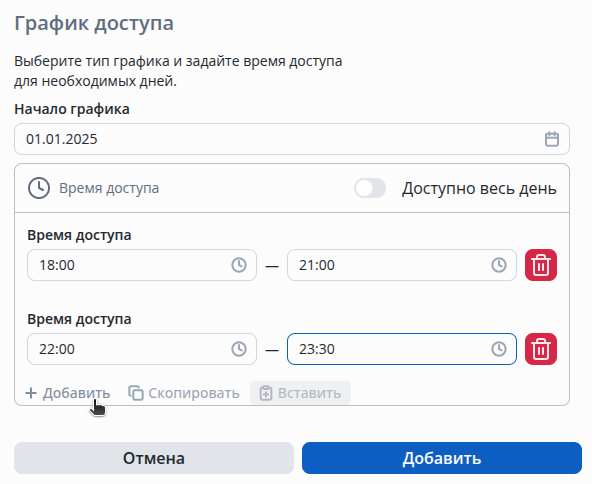Select the 18:00 start time input
This screenshot has width=592, height=484.
[x=142, y=265]
